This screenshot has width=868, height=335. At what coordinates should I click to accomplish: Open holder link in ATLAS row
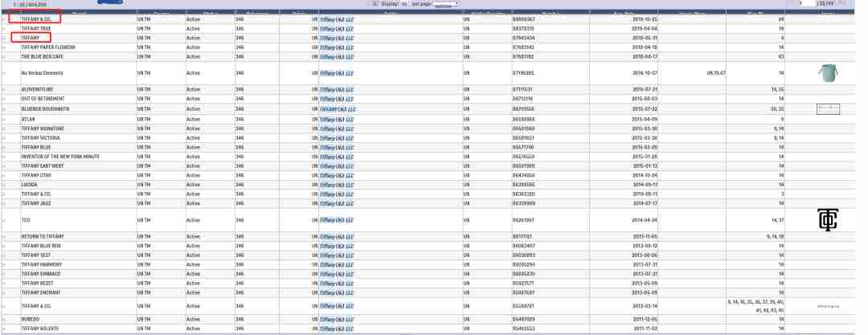tap(337, 119)
